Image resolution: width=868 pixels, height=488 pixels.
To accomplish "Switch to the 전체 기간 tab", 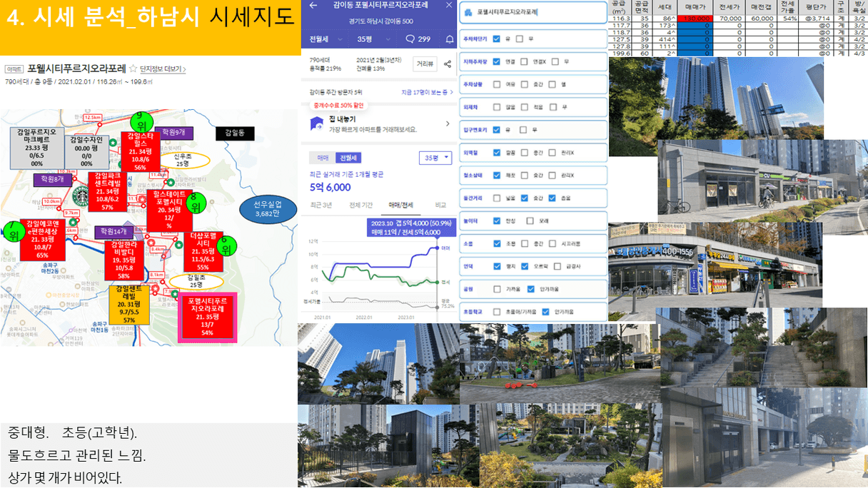I will point(360,205).
